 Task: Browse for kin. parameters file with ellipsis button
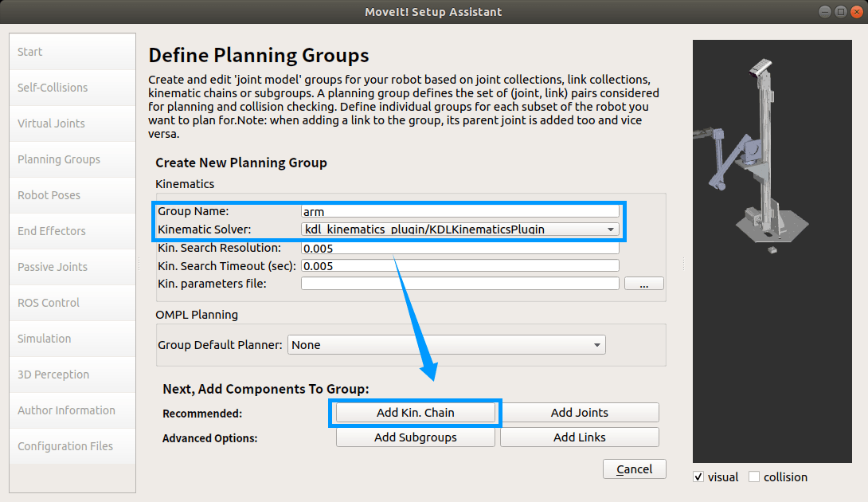pos(643,284)
